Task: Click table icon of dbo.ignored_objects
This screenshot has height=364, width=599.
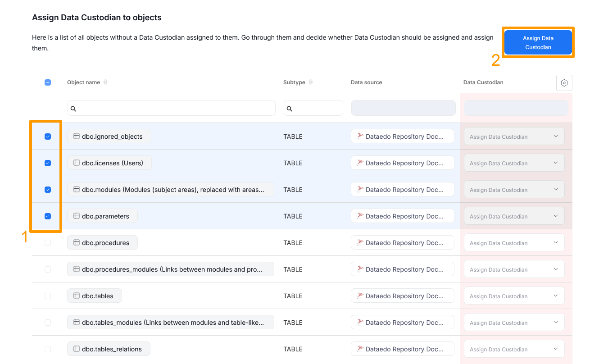Action: pyautogui.click(x=77, y=136)
